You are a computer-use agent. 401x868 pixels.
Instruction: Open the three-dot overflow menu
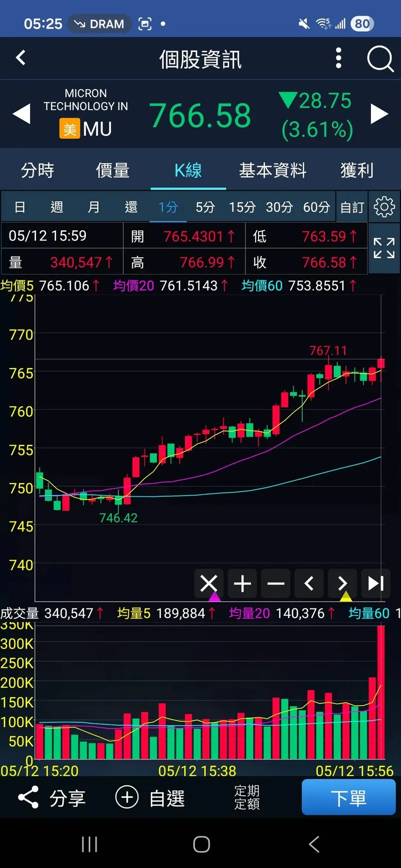point(339,58)
